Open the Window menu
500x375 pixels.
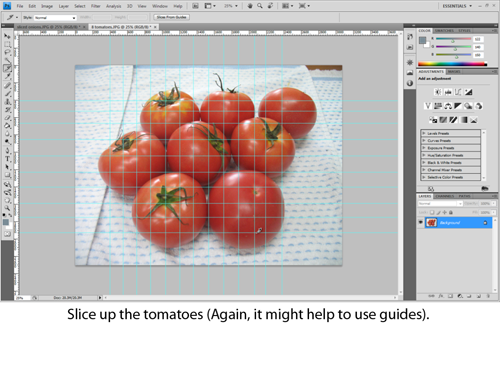click(x=160, y=6)
